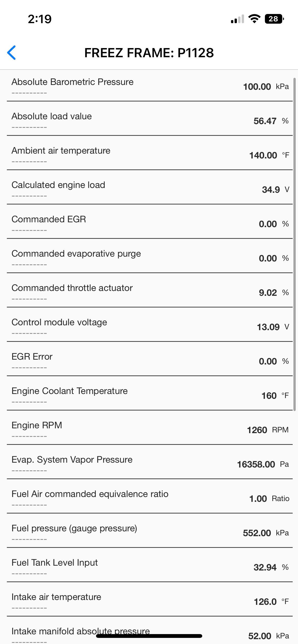Open the Commanded evaporative purge row
298x644 pixels.
point(149,258)
